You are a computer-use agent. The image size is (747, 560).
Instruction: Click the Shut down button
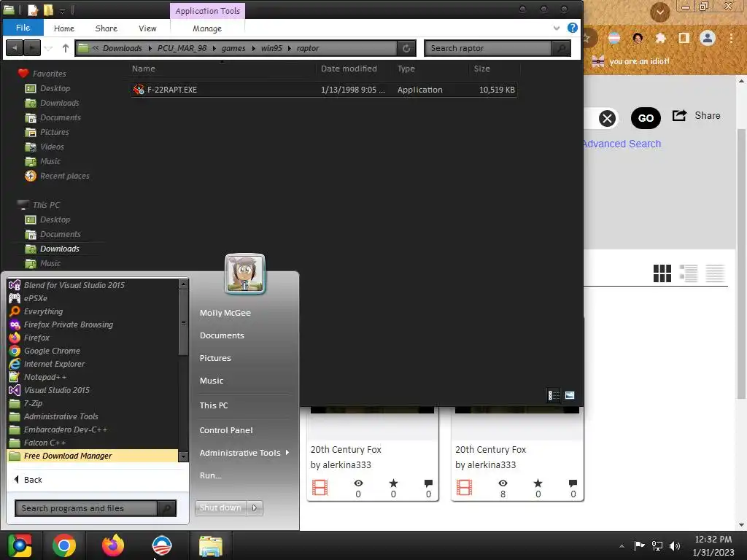[220, 507]
